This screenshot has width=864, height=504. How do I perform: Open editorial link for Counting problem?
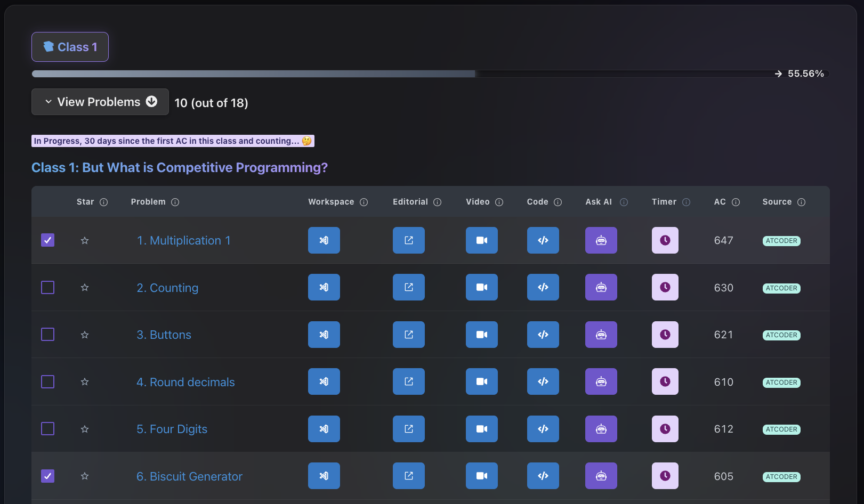click(408, 287)
